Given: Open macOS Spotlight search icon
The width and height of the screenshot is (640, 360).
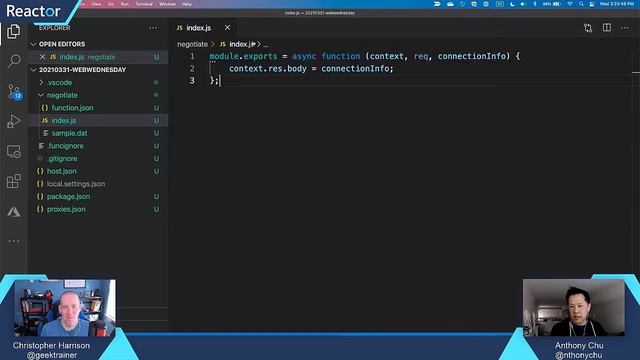Looking at the screenshot, I should [x=581, y=4].
